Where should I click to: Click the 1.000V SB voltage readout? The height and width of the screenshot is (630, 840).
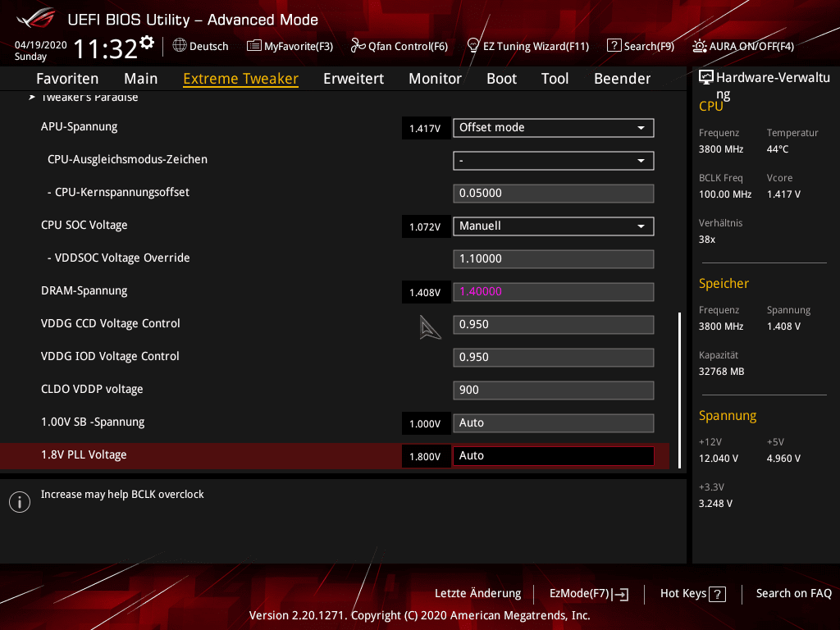426,424
